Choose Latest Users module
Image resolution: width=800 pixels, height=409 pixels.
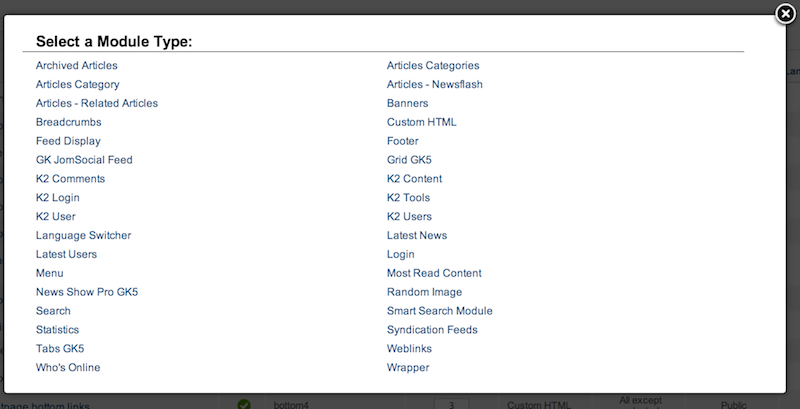[x=66, y=254]
